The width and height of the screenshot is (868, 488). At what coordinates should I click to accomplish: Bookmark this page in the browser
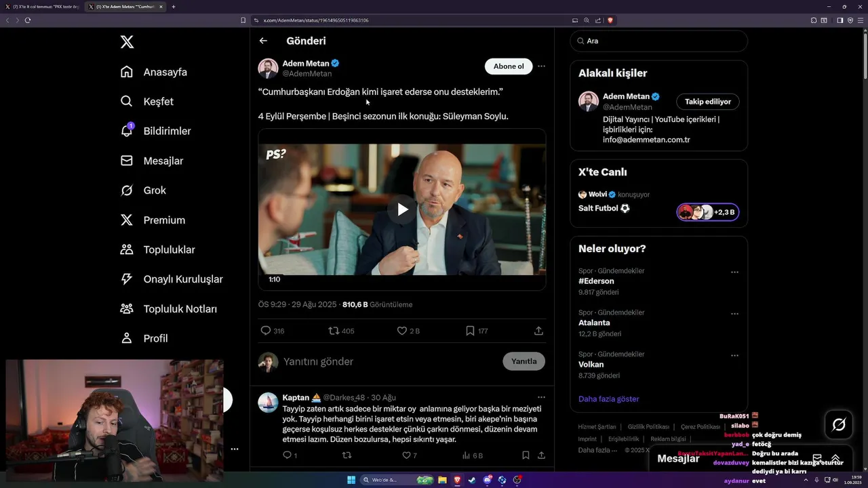pyautogui.click(x=243, y=20)
